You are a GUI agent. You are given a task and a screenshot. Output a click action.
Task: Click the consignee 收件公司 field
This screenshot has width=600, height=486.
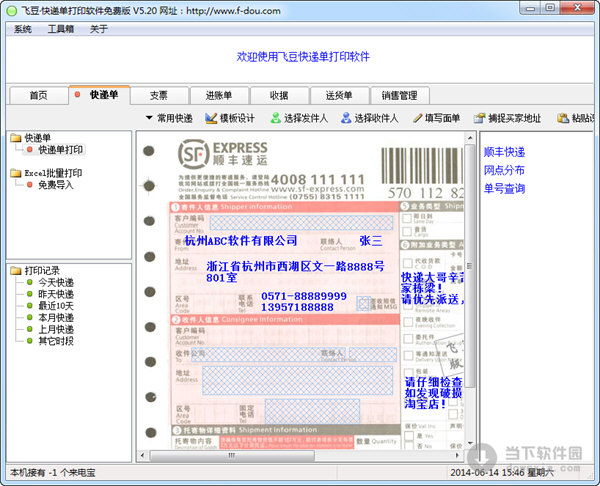[268, 355]
